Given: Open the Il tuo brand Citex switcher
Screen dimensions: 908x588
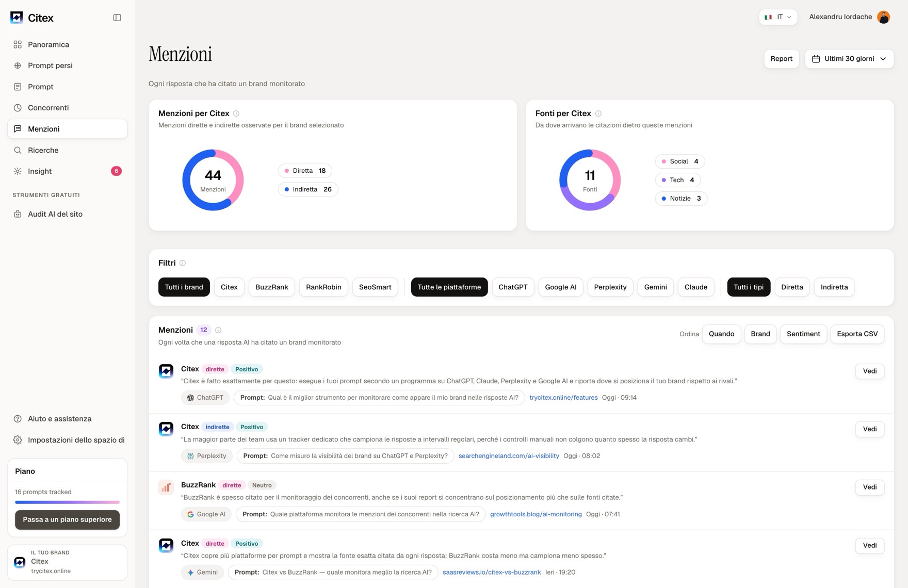Looking at the screenshot, I should pyautogui.click(x=67, y=562).
